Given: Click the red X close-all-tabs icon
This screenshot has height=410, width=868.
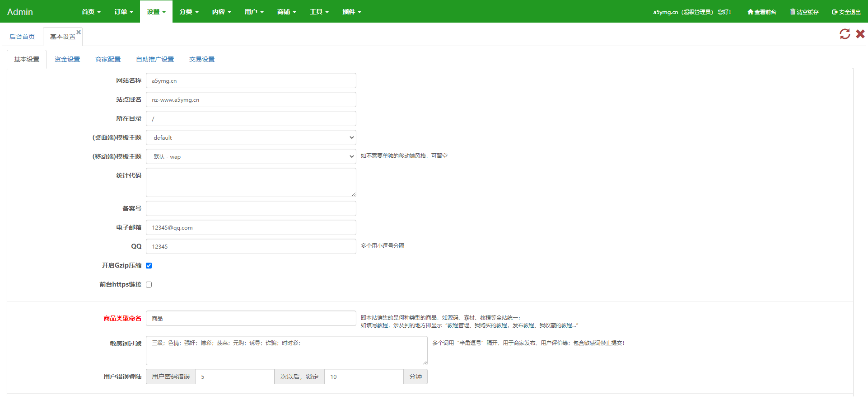Looking at the screenshot, I should tap(860, 34).
